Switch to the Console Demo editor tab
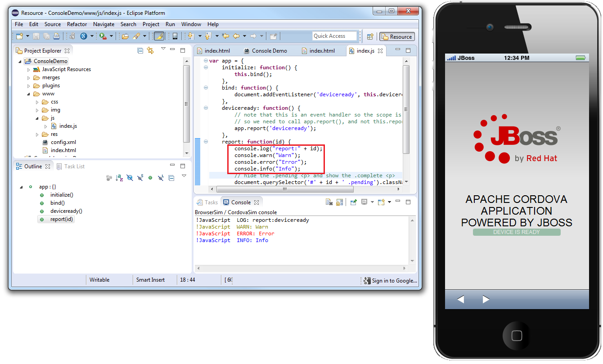Image resolution: width=603 pixels, height=364 pixels. [265, 50]
